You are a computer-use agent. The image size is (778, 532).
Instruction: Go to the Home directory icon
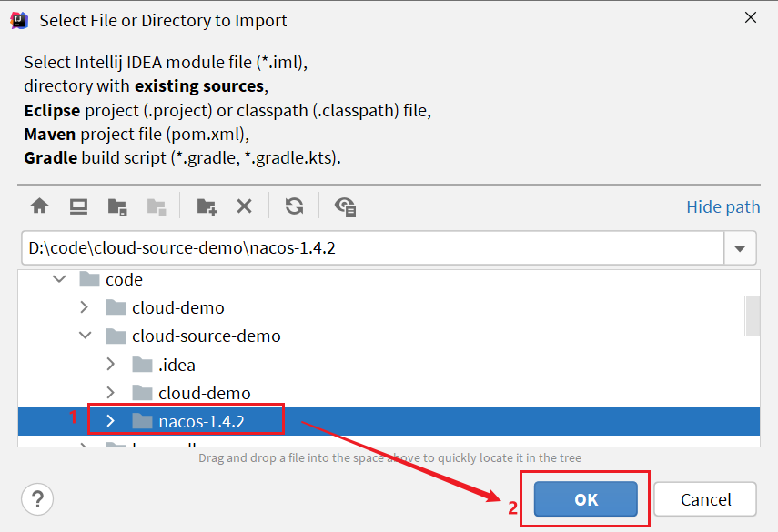[39, 206]
